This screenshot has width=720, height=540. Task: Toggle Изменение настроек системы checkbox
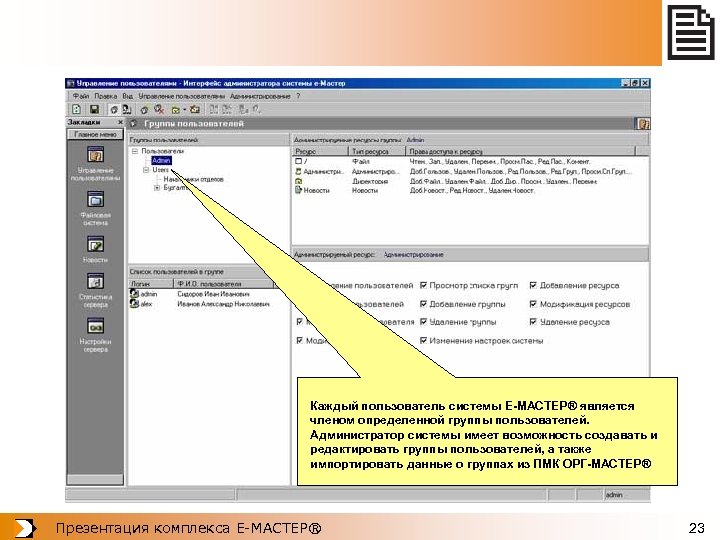click(423, 341)
